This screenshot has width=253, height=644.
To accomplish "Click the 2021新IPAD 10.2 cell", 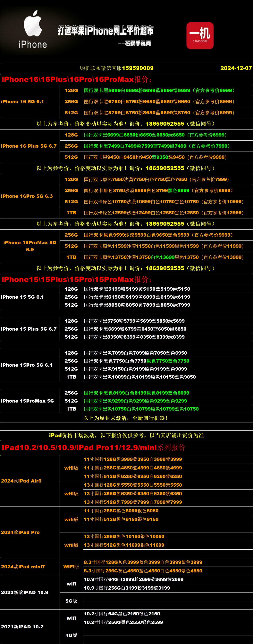I will [30, 627].
